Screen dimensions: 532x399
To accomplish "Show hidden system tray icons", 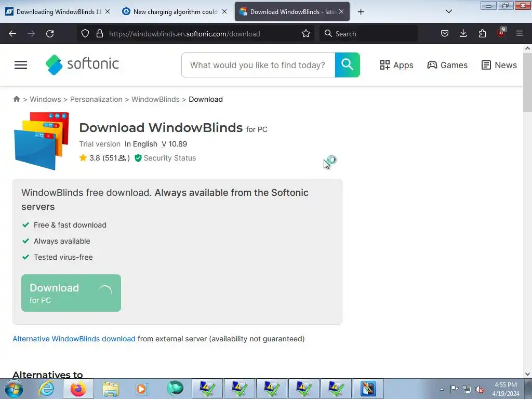I will [x=442, y=389].
